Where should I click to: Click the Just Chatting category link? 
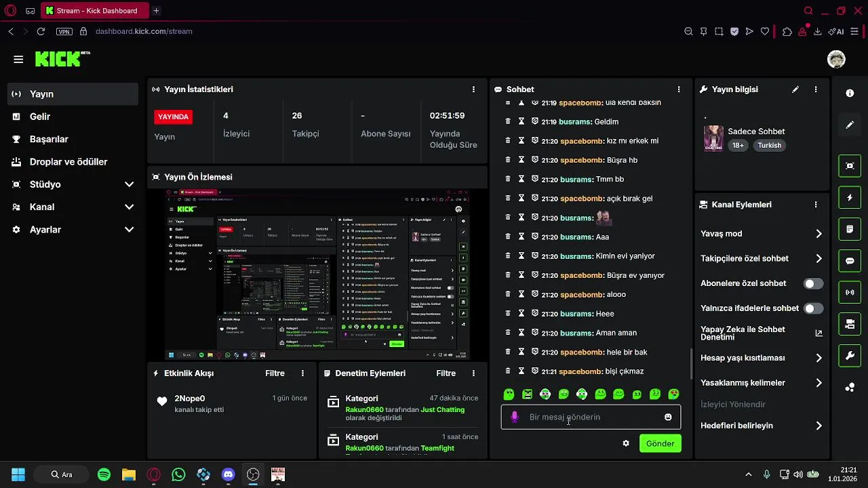point(442,410)
